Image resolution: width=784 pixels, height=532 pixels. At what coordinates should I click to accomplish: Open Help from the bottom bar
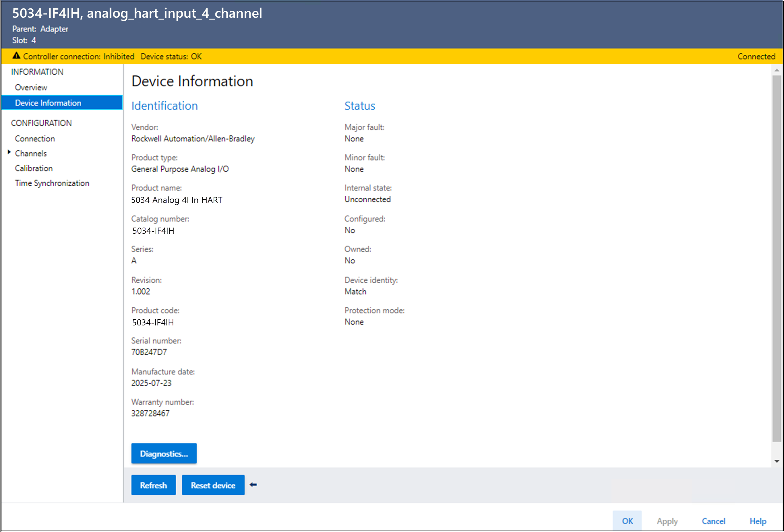758,521
